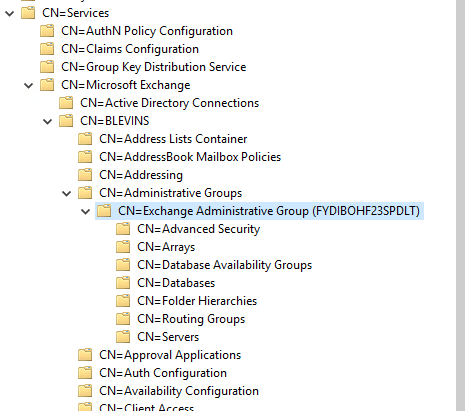Select CN=Group Key Distribution Service

click(x=154, y=67)
